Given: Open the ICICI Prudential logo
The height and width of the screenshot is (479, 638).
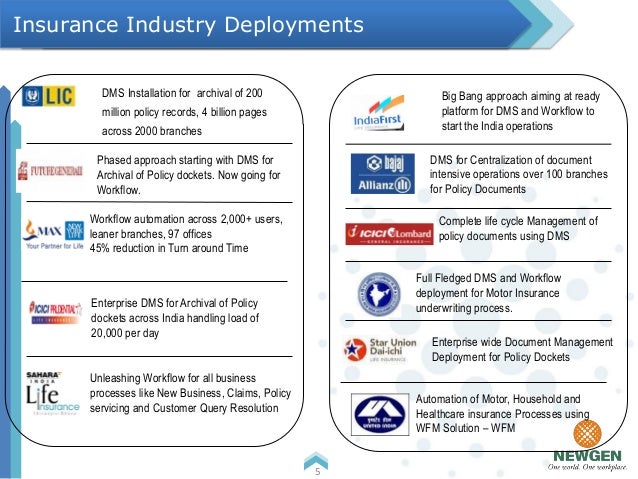Looking at the screenshot, I should point(55,313).
